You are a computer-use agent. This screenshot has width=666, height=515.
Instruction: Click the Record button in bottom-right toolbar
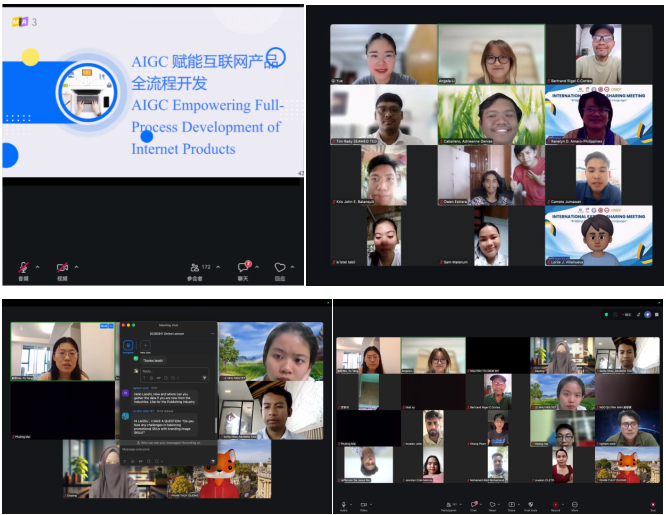point(556,504)
